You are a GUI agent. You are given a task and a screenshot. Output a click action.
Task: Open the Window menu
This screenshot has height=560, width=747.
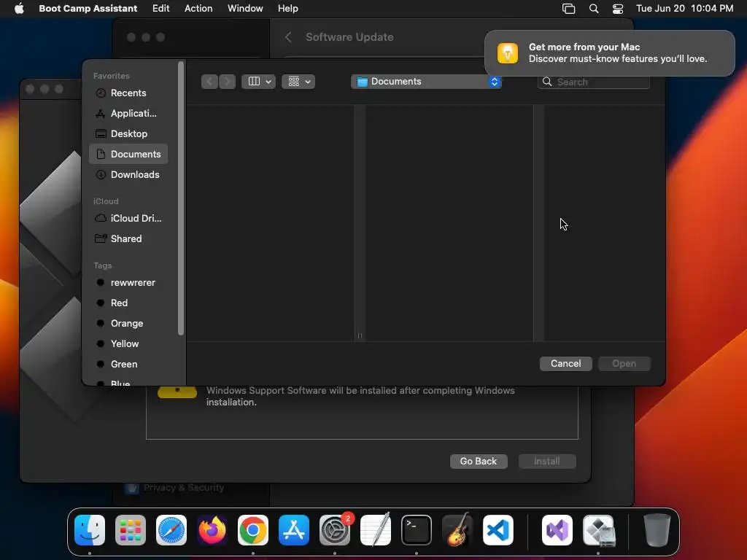[245, 8]
